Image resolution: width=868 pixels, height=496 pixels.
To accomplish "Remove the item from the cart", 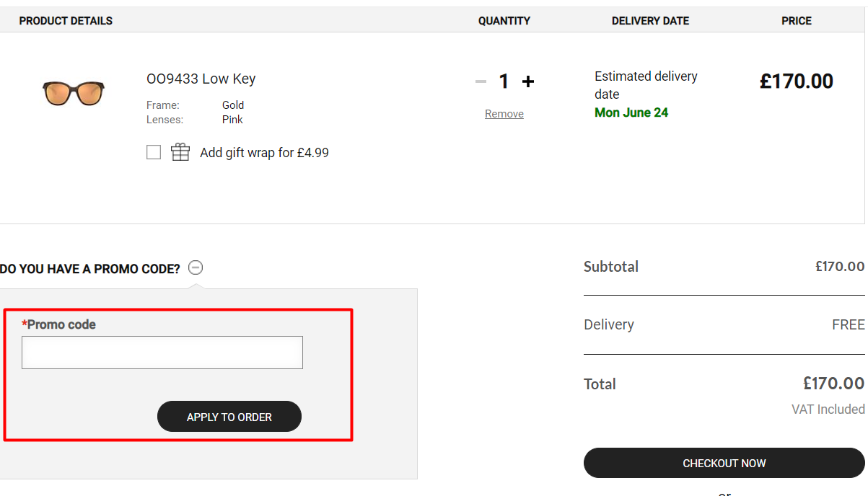I will click(x=504, y=114).
